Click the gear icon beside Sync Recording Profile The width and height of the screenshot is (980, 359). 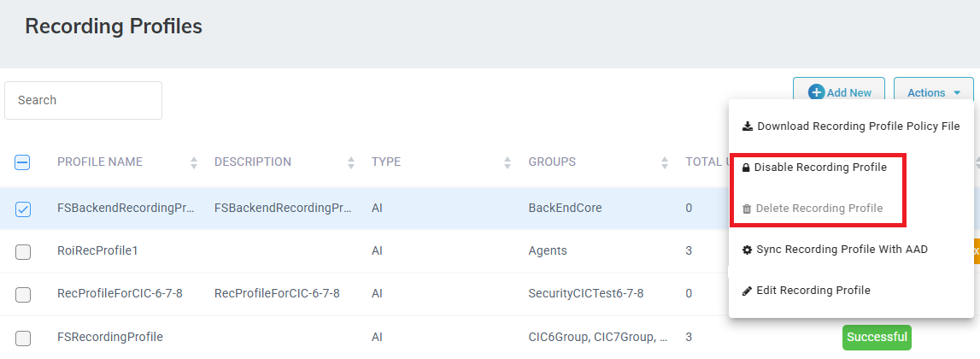pyautogui.click(x=747, y=250)
